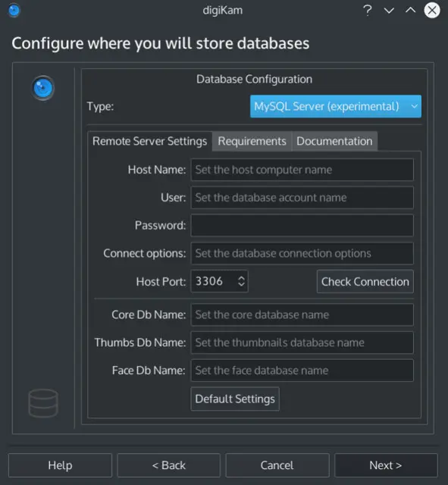Open the Documentation tab
This screenshot has width=448, height=485.
(x=334, y=142)
